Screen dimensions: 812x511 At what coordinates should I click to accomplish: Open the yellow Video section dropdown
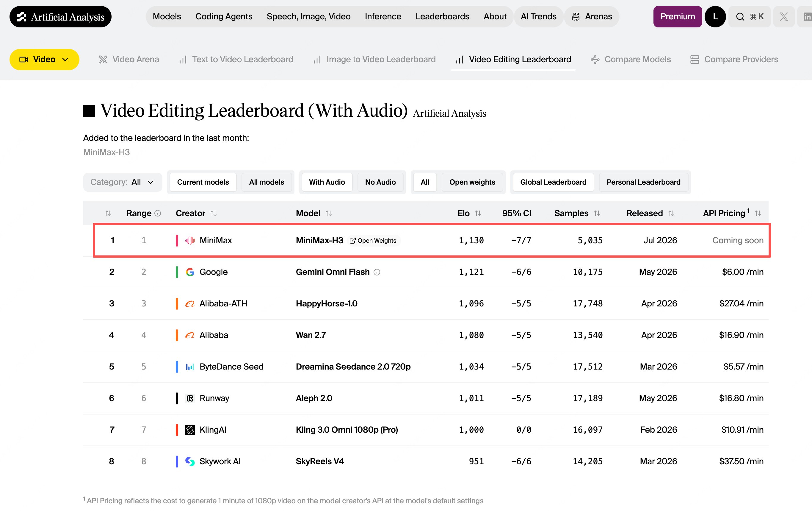44,59
